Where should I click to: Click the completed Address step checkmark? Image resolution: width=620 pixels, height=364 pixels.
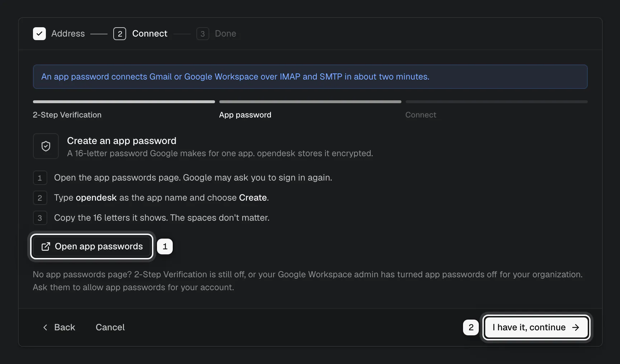click(39, 34)
